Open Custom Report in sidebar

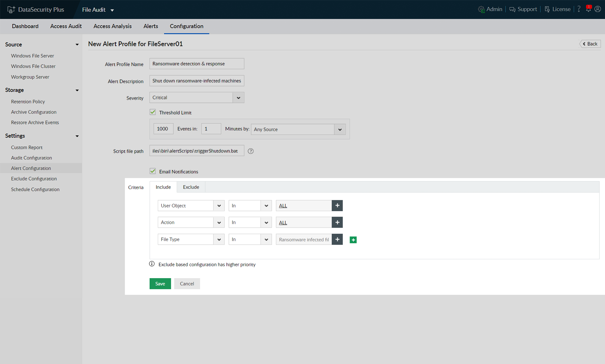27,147
